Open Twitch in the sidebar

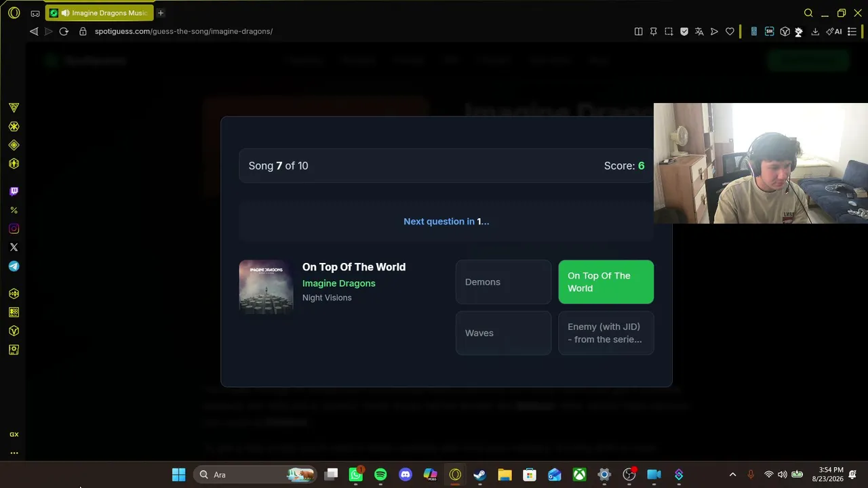coord(14,191)
